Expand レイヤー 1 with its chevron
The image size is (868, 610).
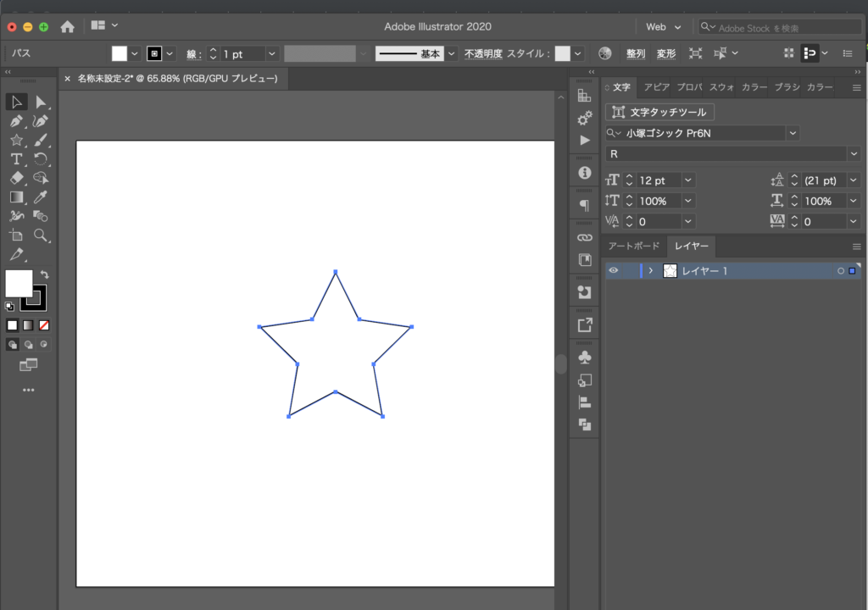(x=650, y=270)
